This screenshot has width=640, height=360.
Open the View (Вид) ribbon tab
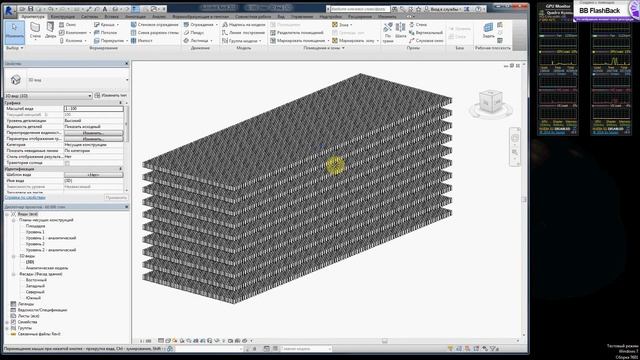[281, 17]
